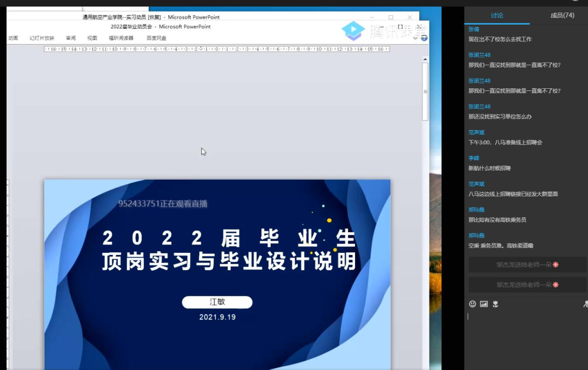Click the user icon right of chat toolbar
Viewport: 588px width, 370px height.
[x=585, y=304]
